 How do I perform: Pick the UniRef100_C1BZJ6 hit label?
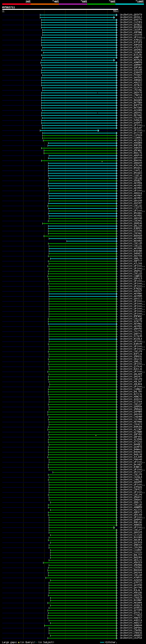[131, 175]
